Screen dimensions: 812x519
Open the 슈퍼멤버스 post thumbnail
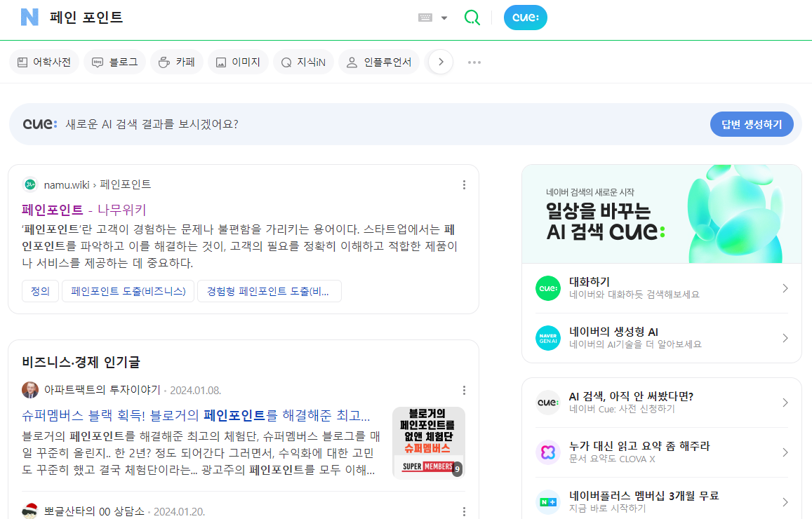[429, 443]
